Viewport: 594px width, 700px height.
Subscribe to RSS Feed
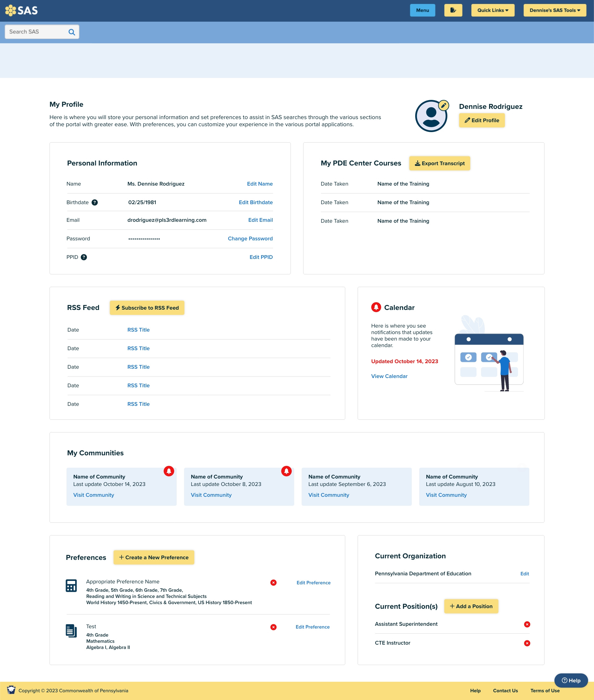(x=146, y=307)
